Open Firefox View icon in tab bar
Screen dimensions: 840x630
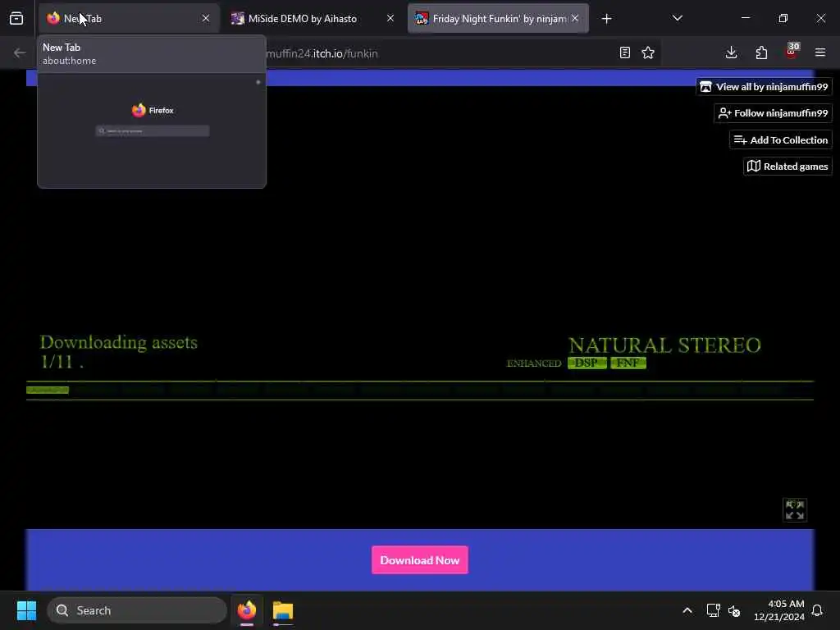(x=16, y=18)
